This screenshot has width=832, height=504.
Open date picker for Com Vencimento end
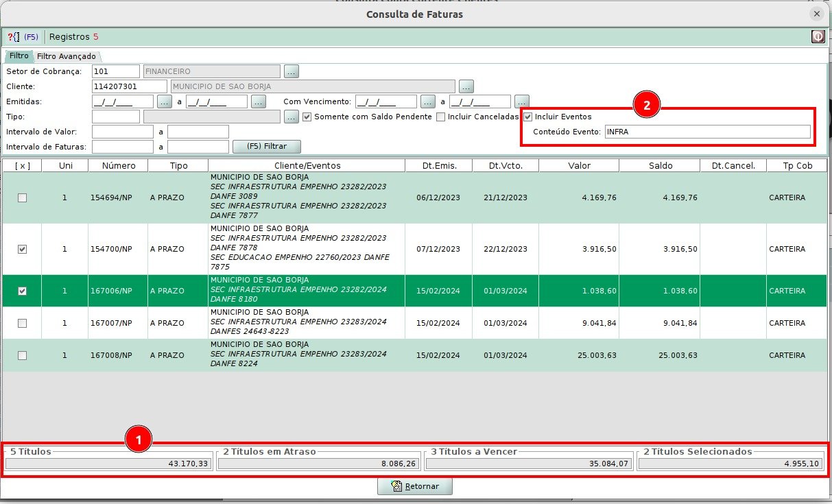(522, 101)
